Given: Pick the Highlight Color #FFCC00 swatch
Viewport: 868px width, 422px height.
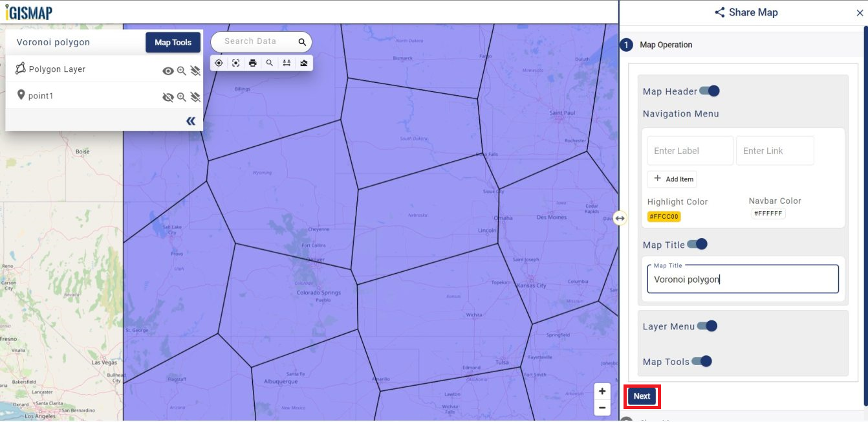Looking at the screenshot, I should pos(664,217).
